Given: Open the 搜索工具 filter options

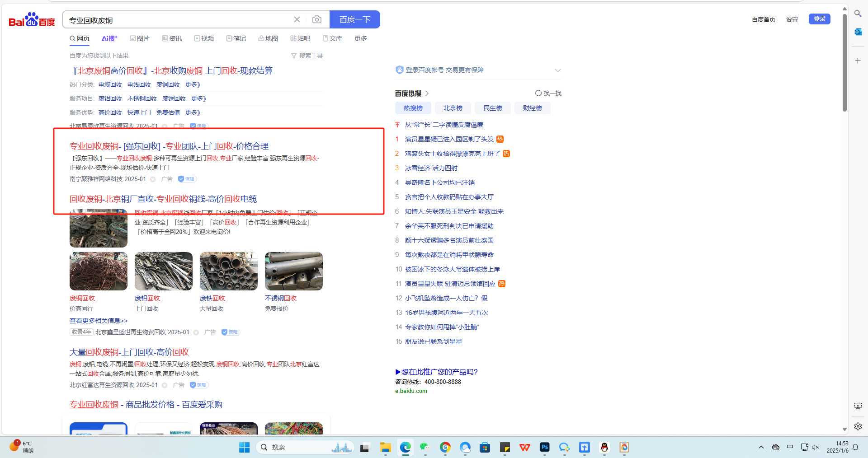Looking at the screenshot, I should click(307, 56).
